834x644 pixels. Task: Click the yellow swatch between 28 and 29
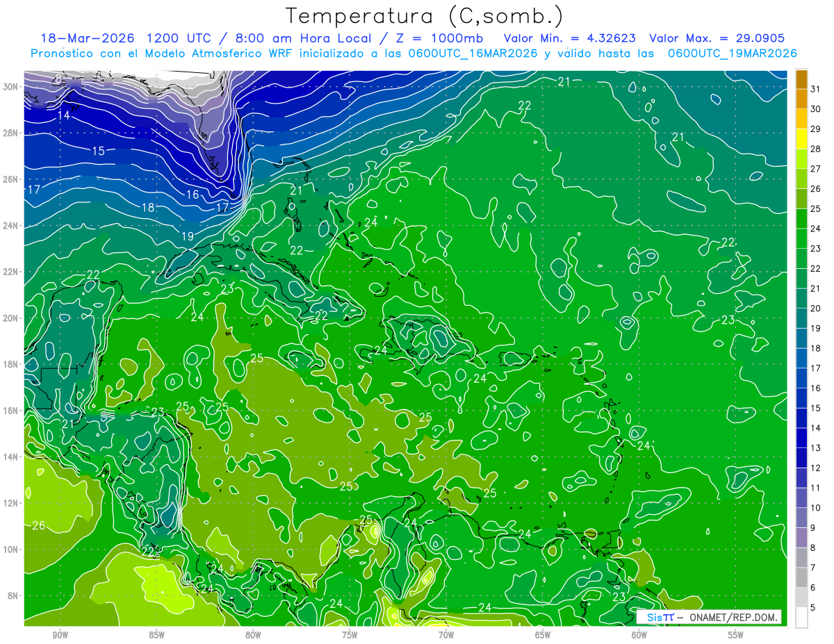(x=801, y=138)
